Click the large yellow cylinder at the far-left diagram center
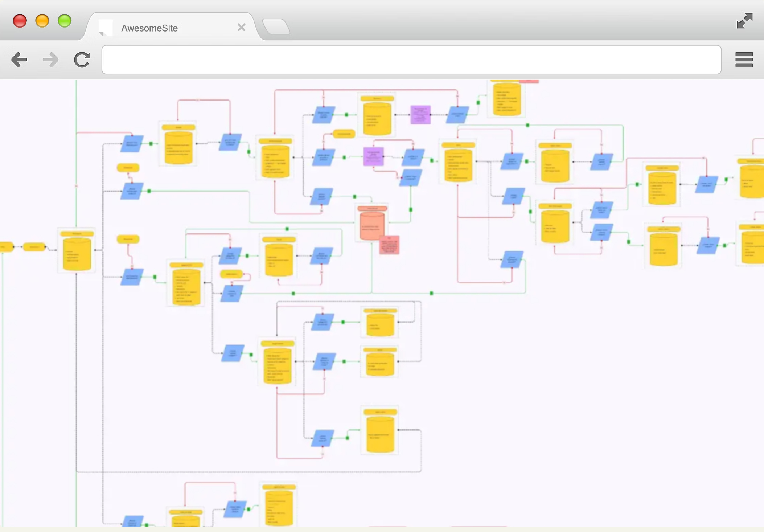Viewport: 764px width, 532px height. pyautogui.click(x=77, y=254)
